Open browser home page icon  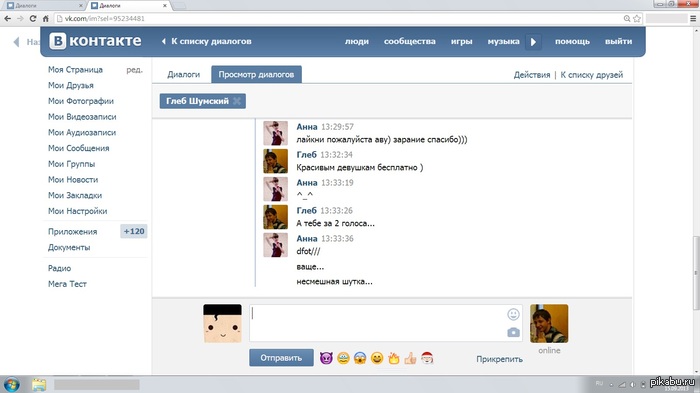point(46,18)
